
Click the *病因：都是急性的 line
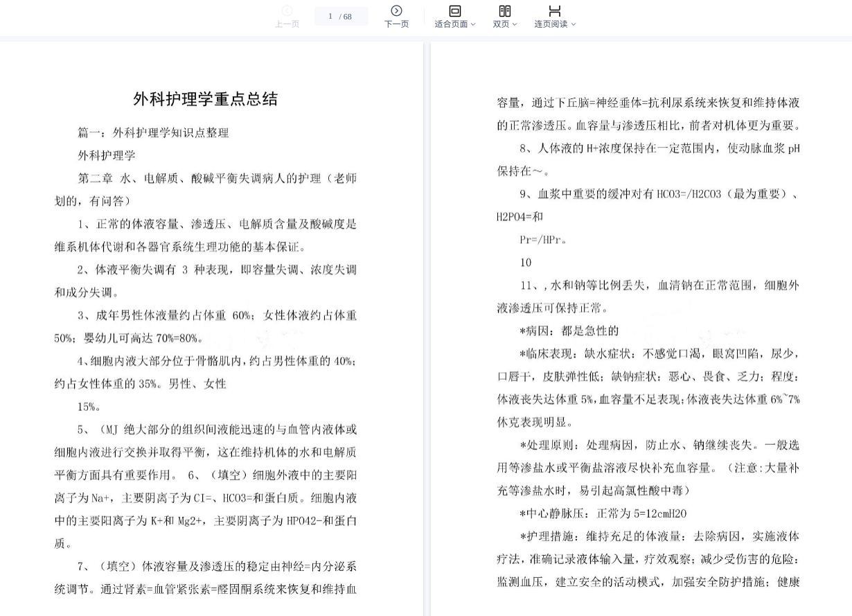tap(569, 331)
